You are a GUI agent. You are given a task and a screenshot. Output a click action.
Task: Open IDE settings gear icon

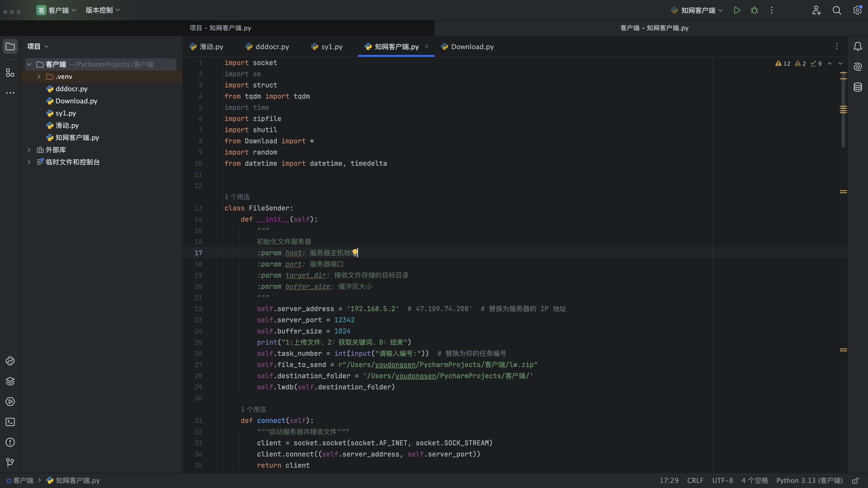coord(857,10)
